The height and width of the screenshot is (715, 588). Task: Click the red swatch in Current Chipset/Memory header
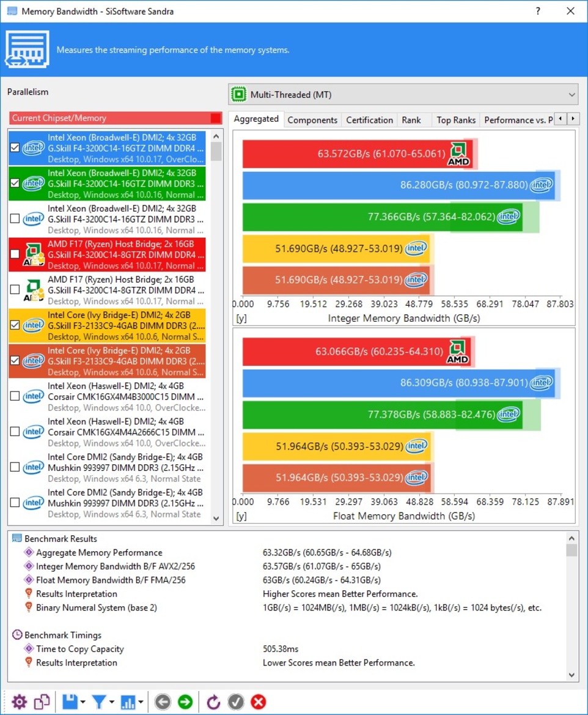[x=216, y=118]
